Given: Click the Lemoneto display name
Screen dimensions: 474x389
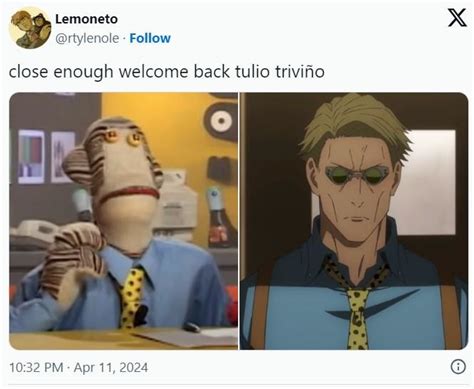Looking at the screenshot, I should click(86, 19).
